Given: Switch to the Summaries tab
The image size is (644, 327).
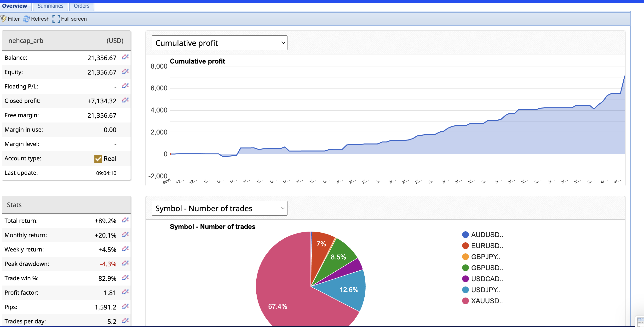Looking at the screenshot, I should click(50, 6).
